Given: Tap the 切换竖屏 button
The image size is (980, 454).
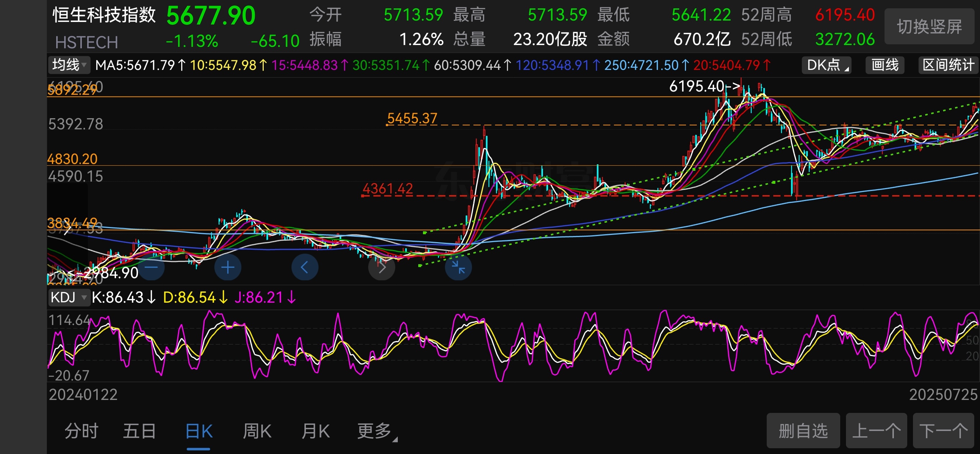Looking at the screenshot, I should pos(930,27).
